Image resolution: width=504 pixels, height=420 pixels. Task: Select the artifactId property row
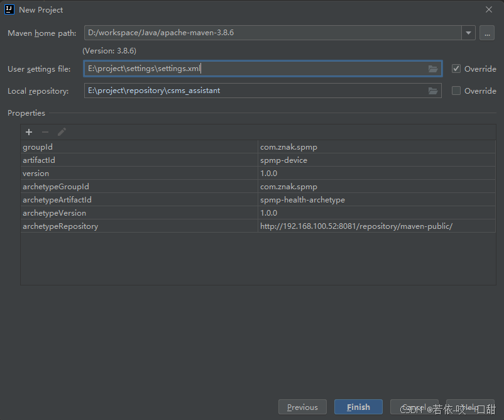point(138,160)
